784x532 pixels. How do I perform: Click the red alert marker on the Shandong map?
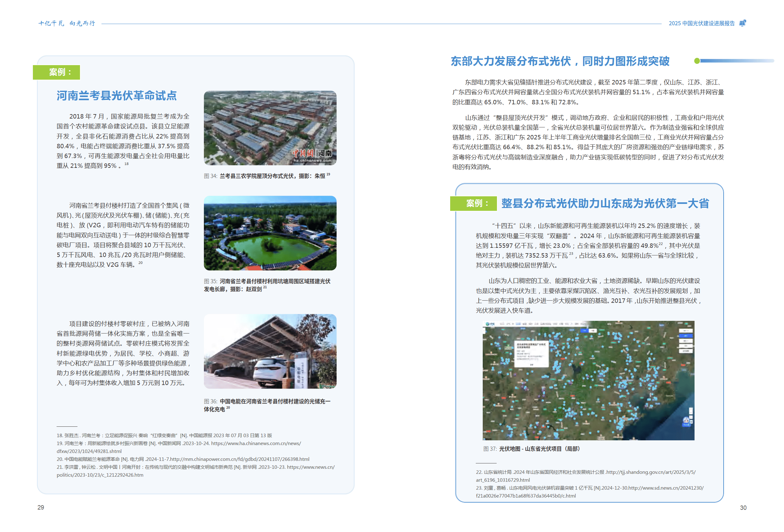[562, 359]
